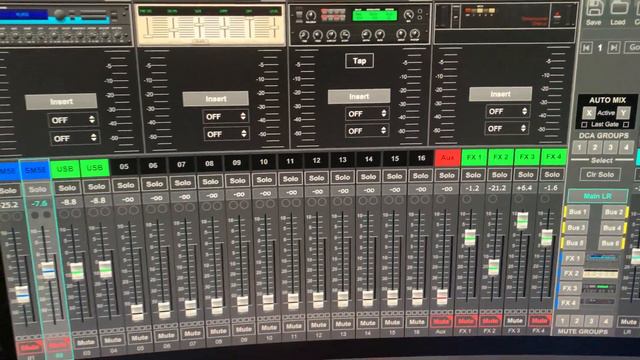The image size is (640, 360).
Task: Click the +6.4 level readout on FX 3
Action: (524, 188)
